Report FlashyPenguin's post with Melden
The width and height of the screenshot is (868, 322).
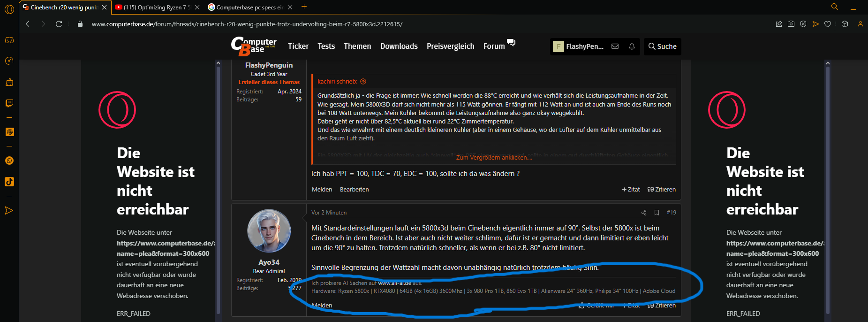click(322, 190)
